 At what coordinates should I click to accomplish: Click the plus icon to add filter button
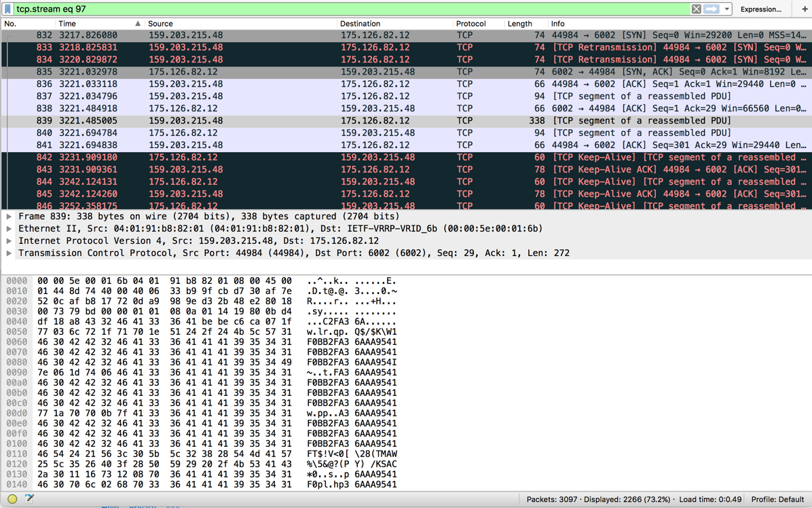point(805,10)
